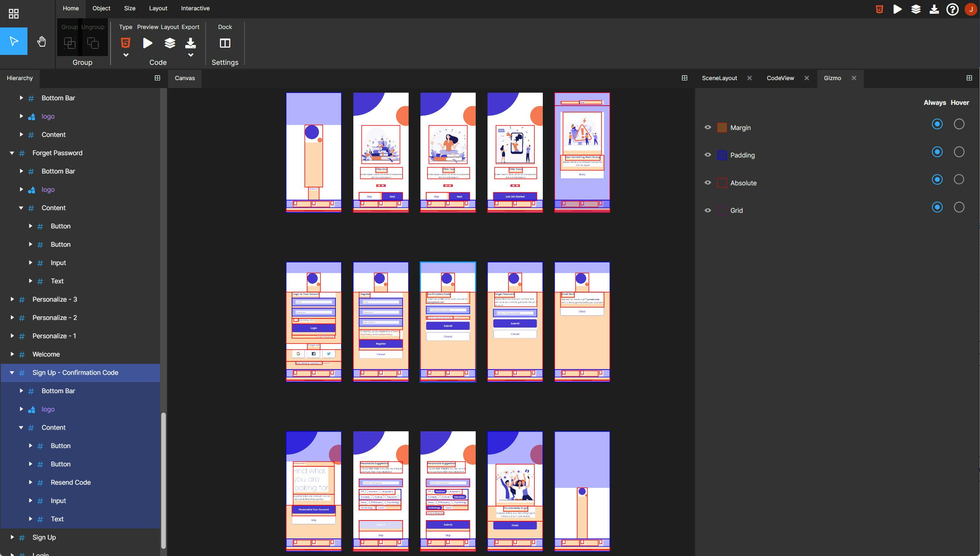The image size is (980, 556).
Task: Expand the Personalize - 3 node
Action: click(x=12, y=299)
